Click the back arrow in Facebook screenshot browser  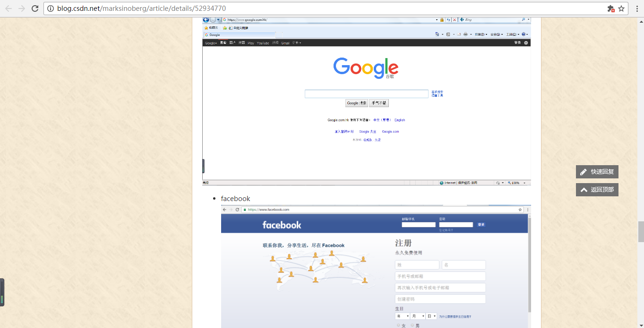(x=225, y=210)
